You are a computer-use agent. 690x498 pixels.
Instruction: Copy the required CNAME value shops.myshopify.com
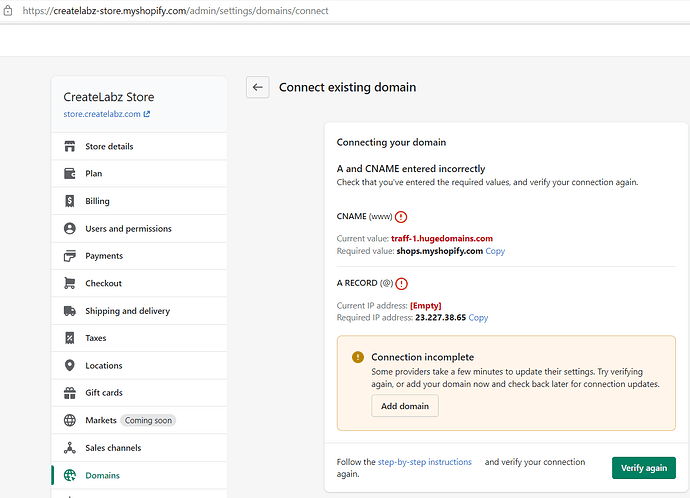click(495, 251)
